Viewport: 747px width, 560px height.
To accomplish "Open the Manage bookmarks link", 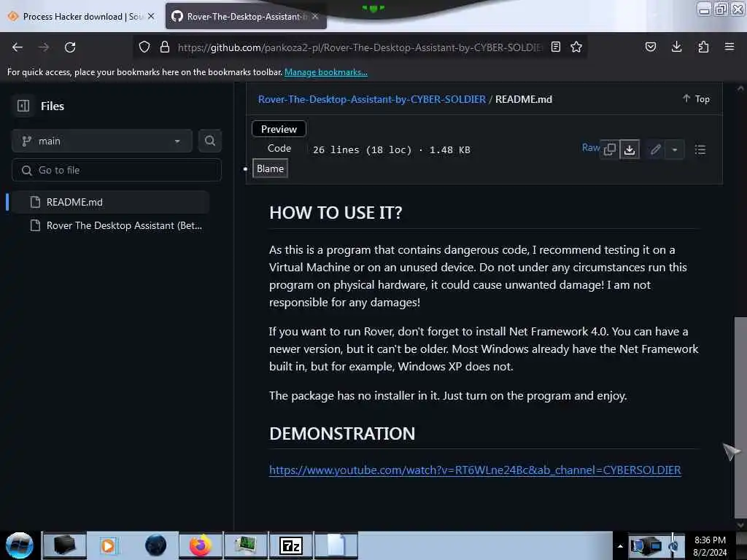I will (326, 72).
